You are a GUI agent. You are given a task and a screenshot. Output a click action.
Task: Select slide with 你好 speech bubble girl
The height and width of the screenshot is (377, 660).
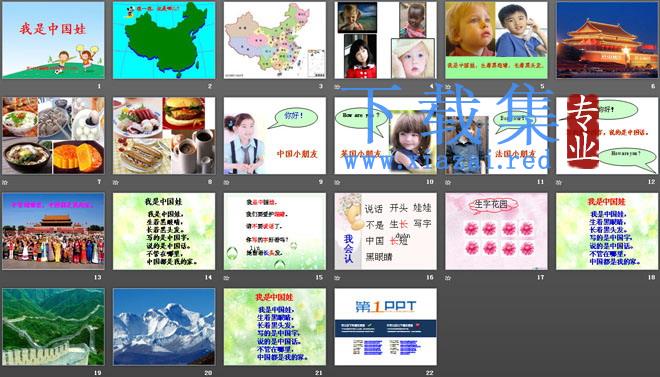[x=274, y=135]
